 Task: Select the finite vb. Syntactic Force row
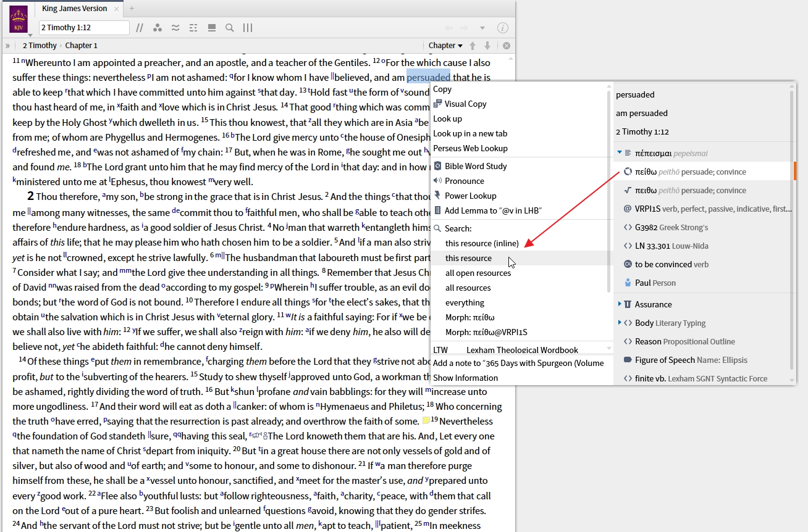(x=702, y=378)
